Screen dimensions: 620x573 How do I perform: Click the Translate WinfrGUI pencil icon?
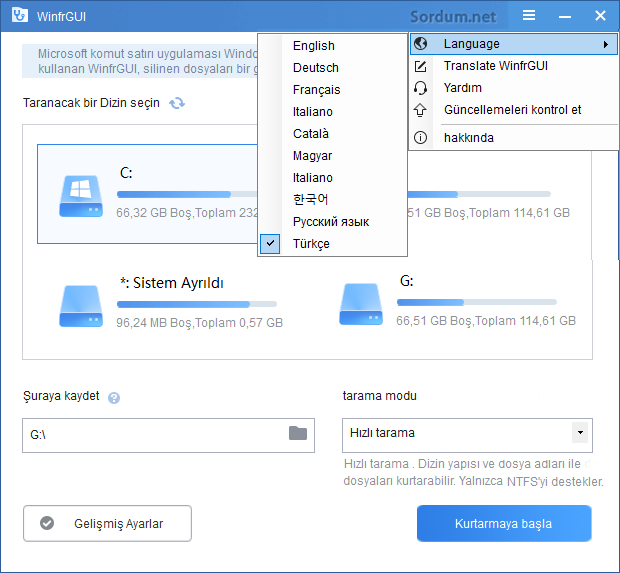click(x=420, y=66)
